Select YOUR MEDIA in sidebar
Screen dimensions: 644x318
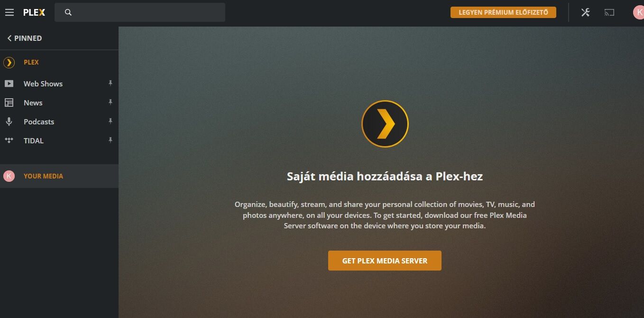click(x=59, y=176)
